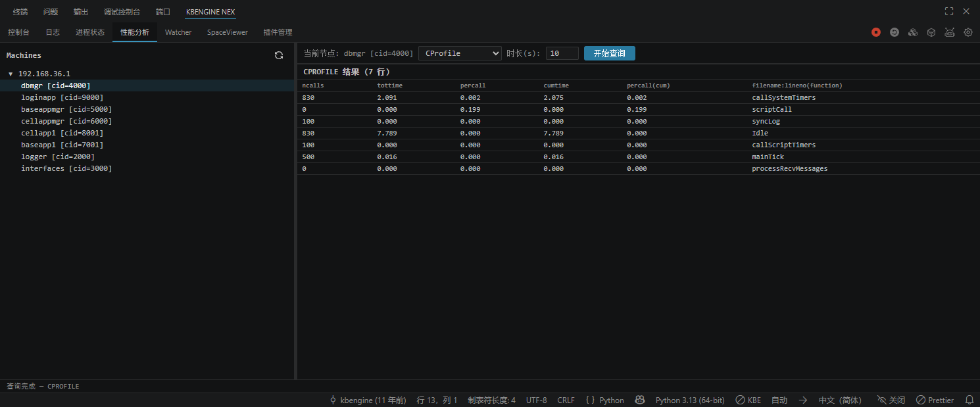This screenshot has height=407, width=980.
Task: Click the arrow icon before 中文 (简体)
Action: pyautogui.click(x=803, y=400)
